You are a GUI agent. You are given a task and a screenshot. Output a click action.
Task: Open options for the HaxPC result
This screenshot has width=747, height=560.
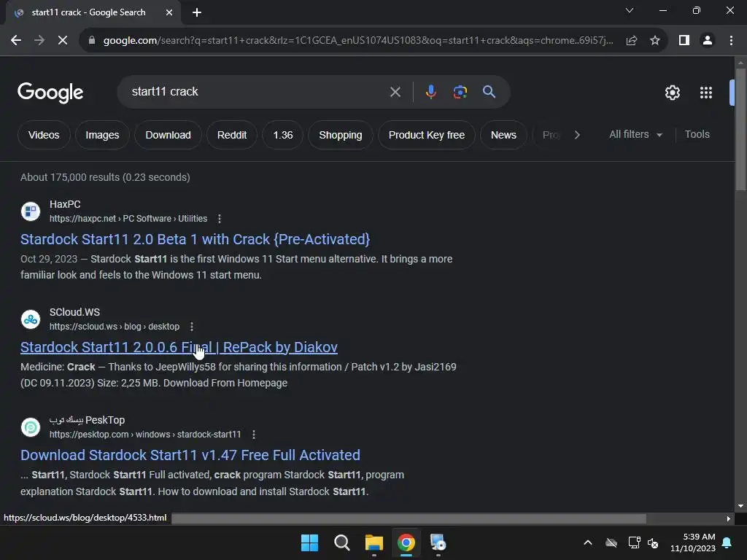click(x=219, y=219)
